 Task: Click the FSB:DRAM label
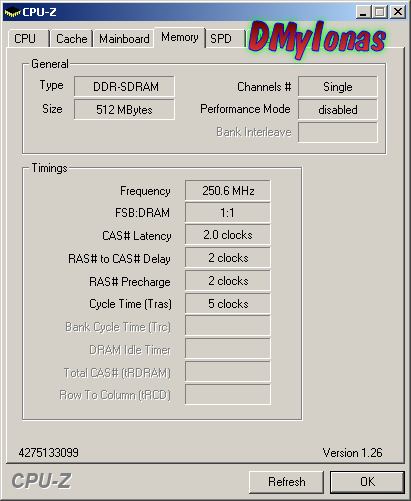[x=142, y=213]
